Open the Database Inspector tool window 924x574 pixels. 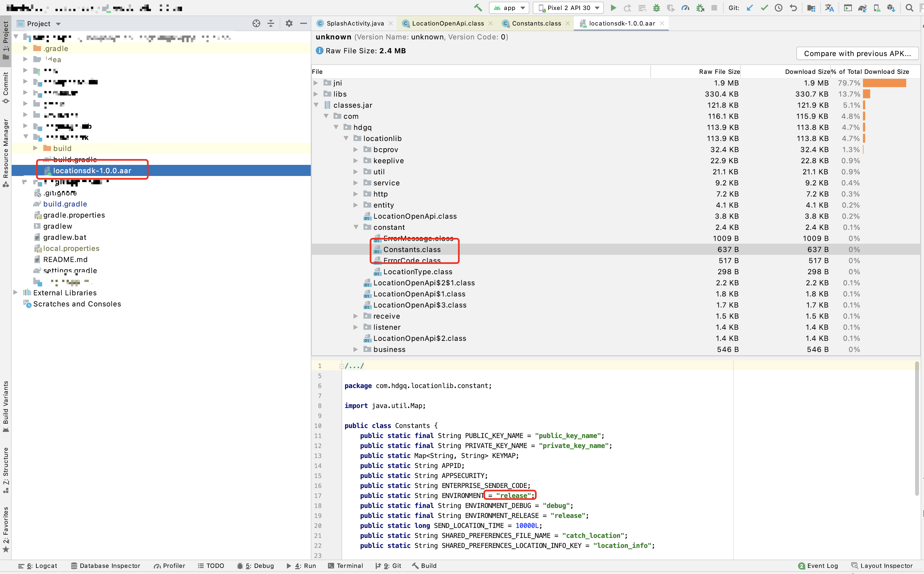tap(105, 566)
